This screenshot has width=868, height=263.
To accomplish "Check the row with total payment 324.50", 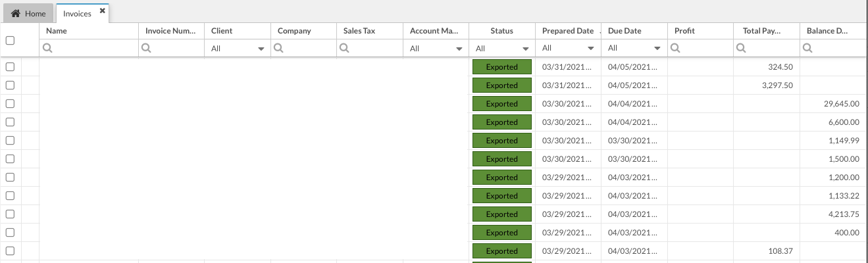I will [x=10, y=67].
